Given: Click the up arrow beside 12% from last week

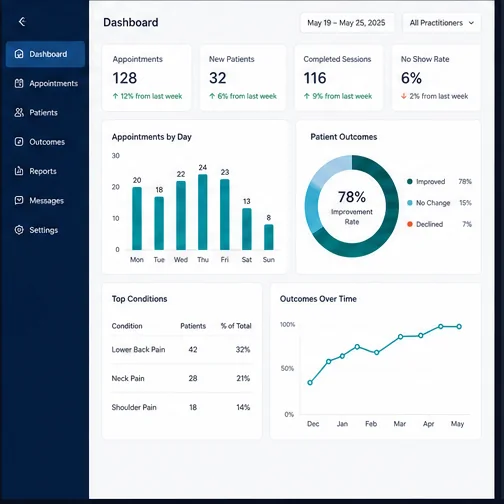Looking at the screenshot, I should coord(115,96).
